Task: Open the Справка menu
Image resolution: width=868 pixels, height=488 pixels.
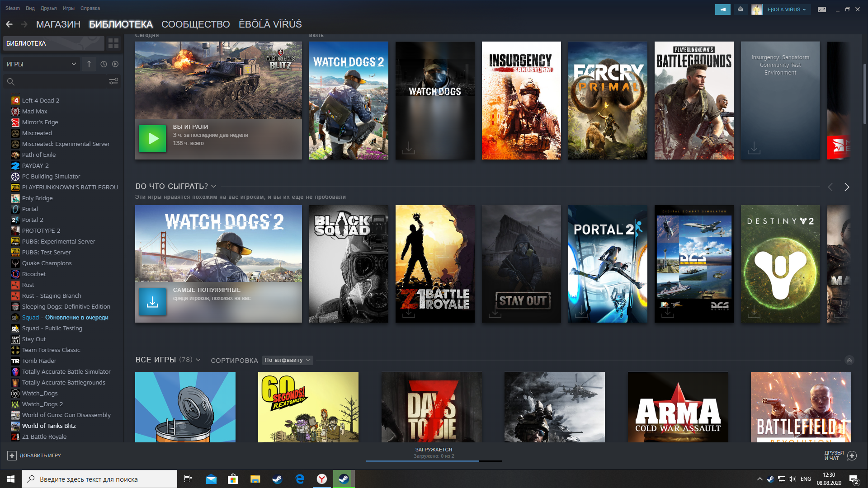Action: click(90, 8)
